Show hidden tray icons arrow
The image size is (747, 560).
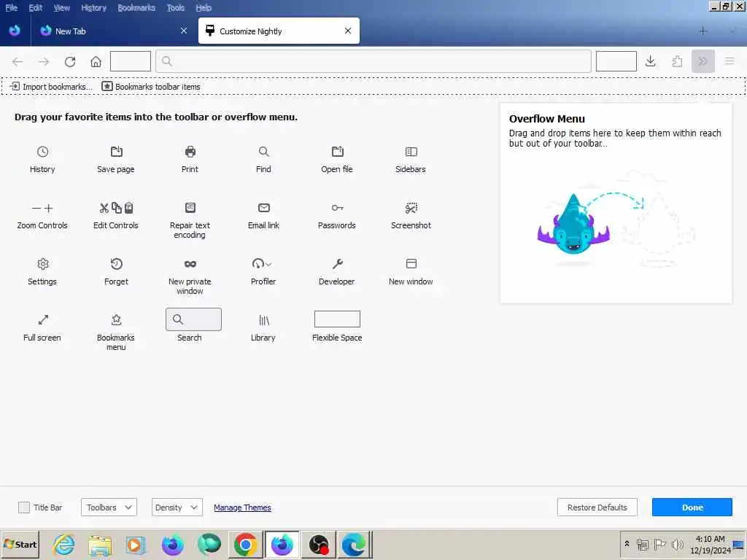627,544
